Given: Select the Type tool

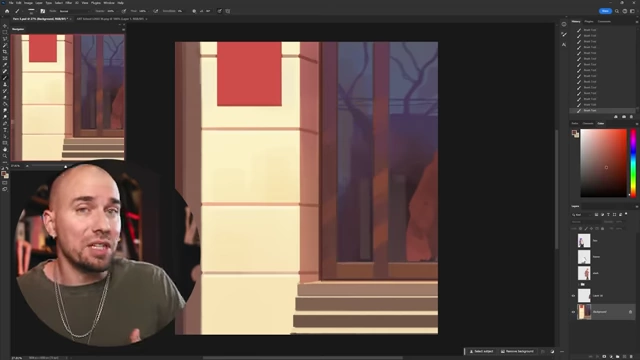Looking at the screenshot, I should pos(5,130).
